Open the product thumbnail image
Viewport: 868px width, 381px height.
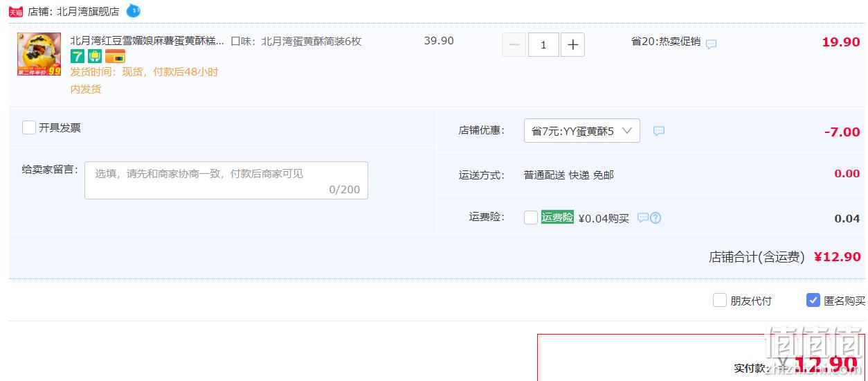click(39, 54)
